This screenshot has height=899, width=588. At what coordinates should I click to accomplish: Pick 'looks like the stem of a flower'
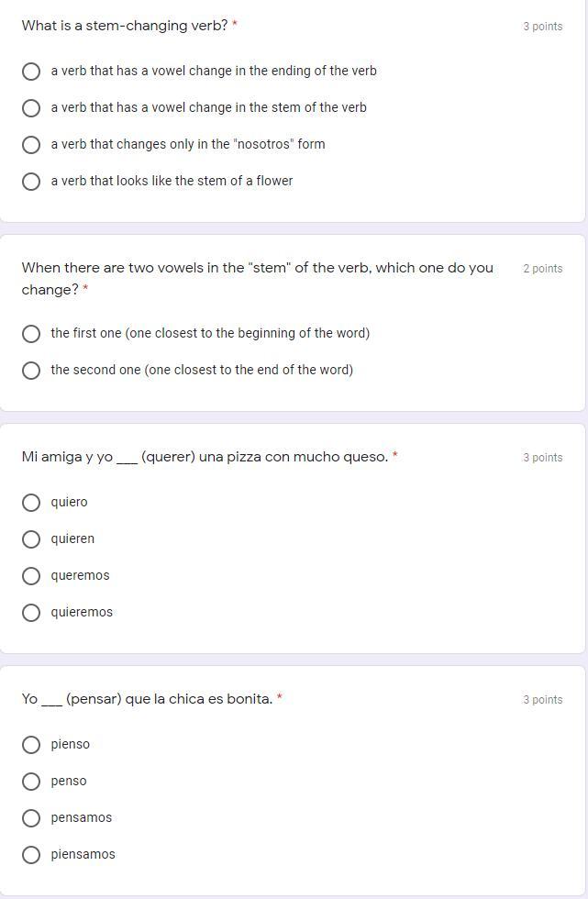(31, 182)
